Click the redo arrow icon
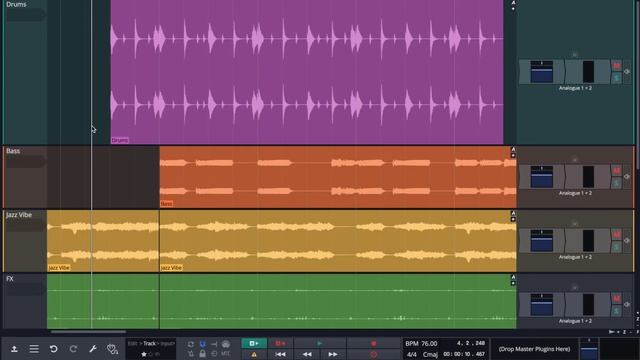The width and height of the screenshot is (640, 360). [73, 349]
